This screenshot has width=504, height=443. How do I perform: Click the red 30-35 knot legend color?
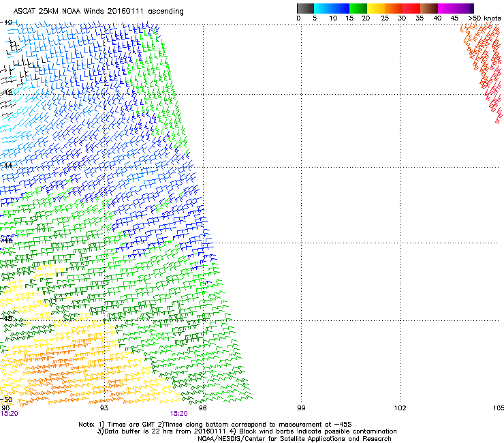coord(411,8)
